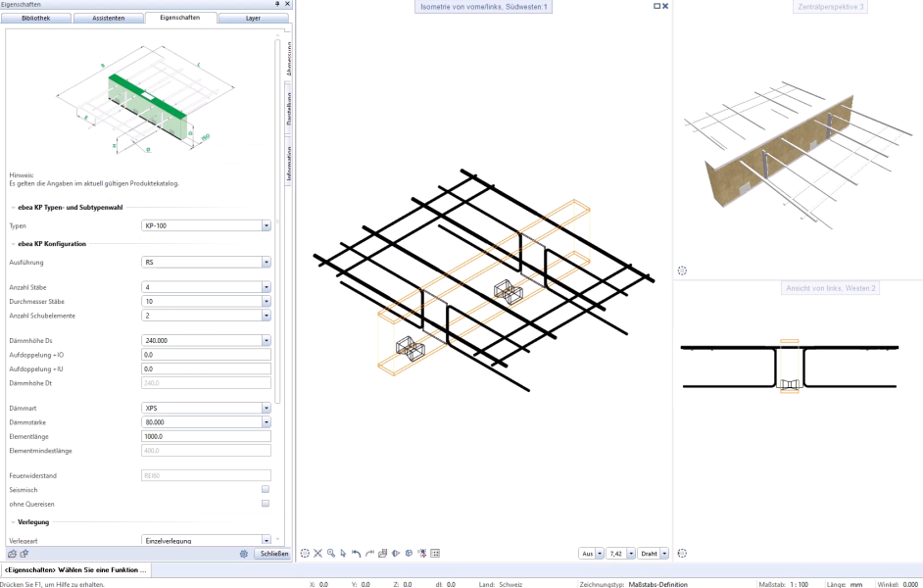Click the undo arrow icon in viewport toolbar
The image size is (923, 588).
356,553
